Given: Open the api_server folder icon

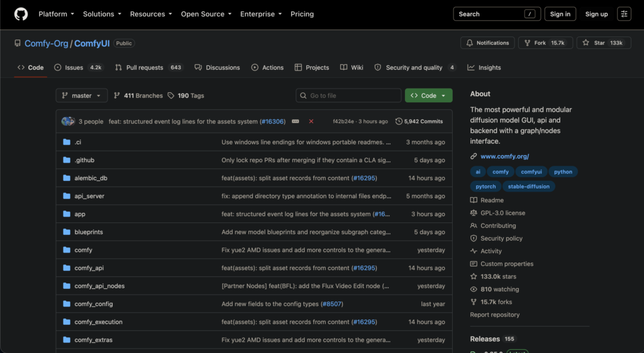Looking at the screenshot, I should pyautogui.click(x=67, y=196).
